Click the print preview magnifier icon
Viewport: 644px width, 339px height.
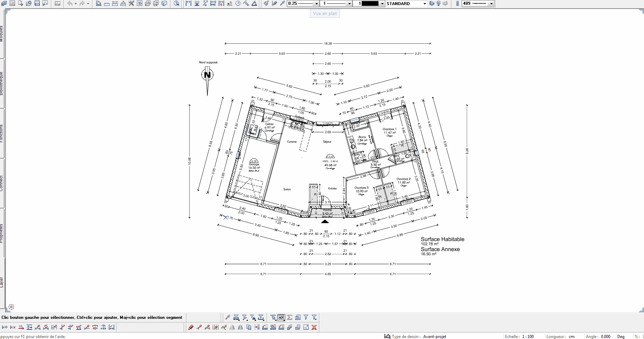click(x=45, y=3)
